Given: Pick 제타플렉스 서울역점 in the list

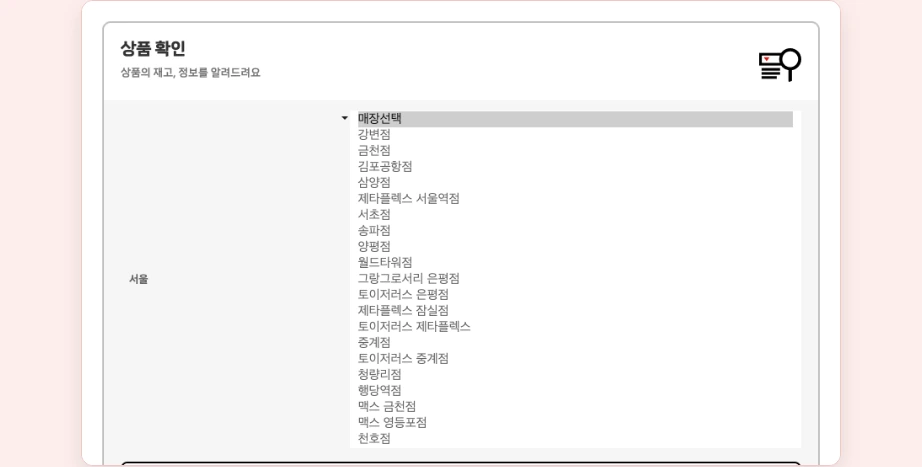Looking at the screenshot, I should click(575, 199).
